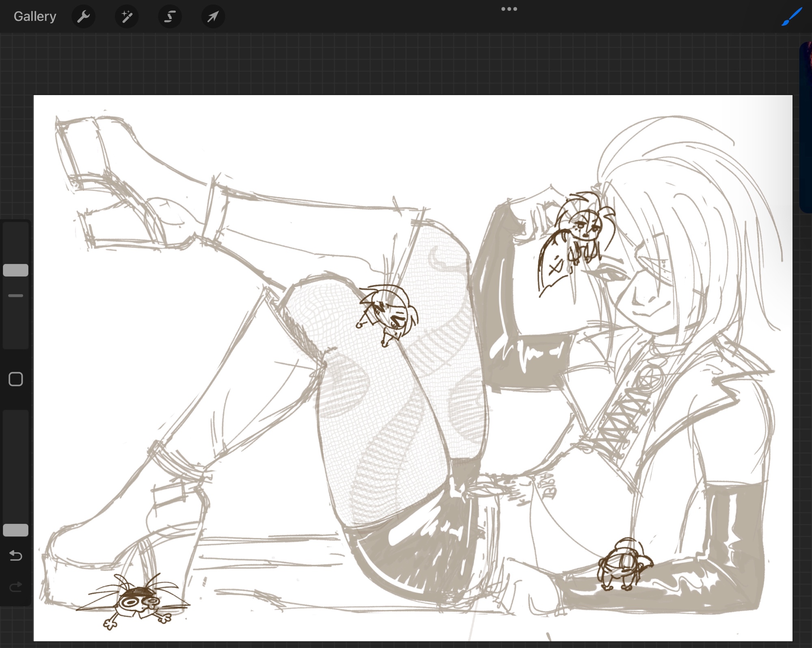
Task: Tap the Undo arrow in sidebar
Action: (x=15, y=555)
